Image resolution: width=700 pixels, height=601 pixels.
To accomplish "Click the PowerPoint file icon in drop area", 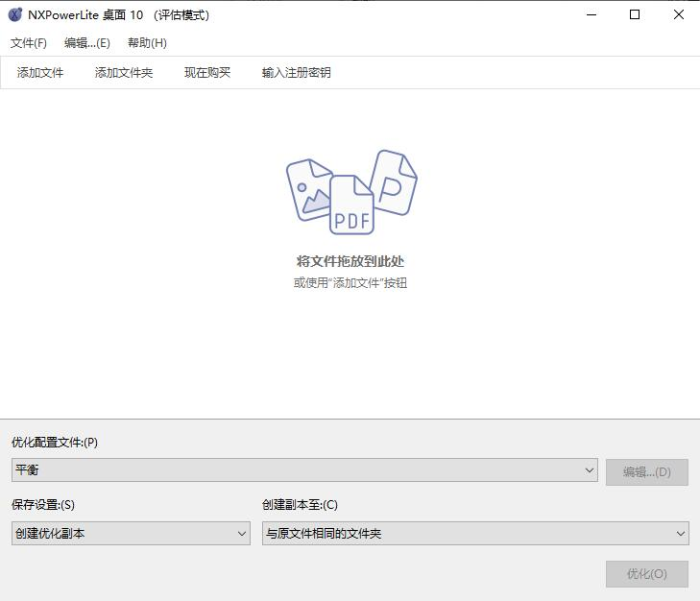I will point(394,181).
